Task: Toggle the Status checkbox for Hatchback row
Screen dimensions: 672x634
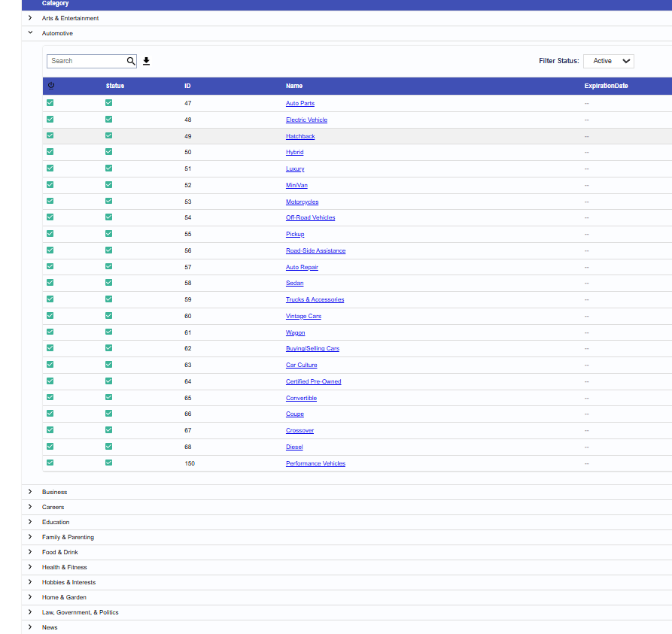Action: [x=109, y=136]
